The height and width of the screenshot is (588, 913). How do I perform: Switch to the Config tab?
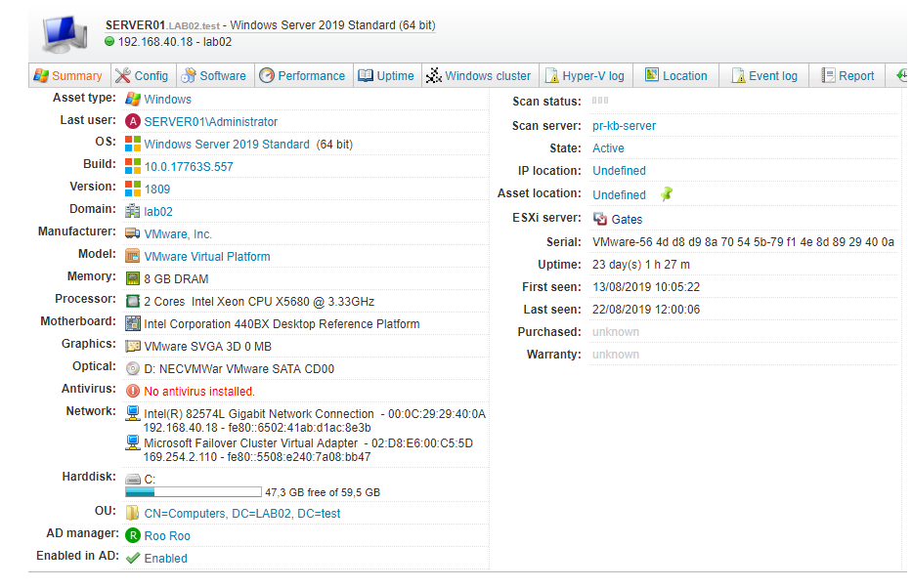tap(142, 75)
